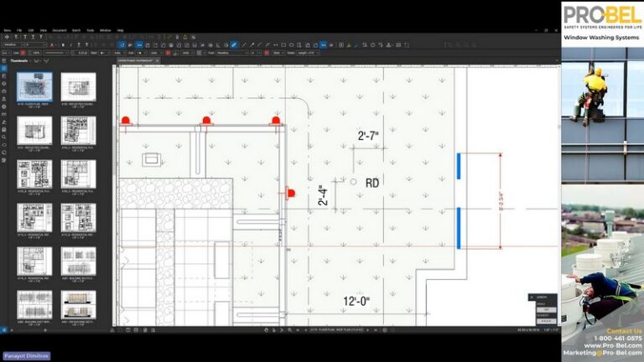644x362 pixels.
Task: Open the Tools menu
Action: [90, 30]
